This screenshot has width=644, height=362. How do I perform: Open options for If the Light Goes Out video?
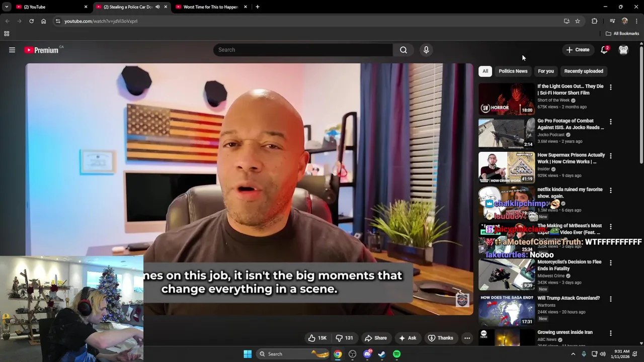[611, 87]
